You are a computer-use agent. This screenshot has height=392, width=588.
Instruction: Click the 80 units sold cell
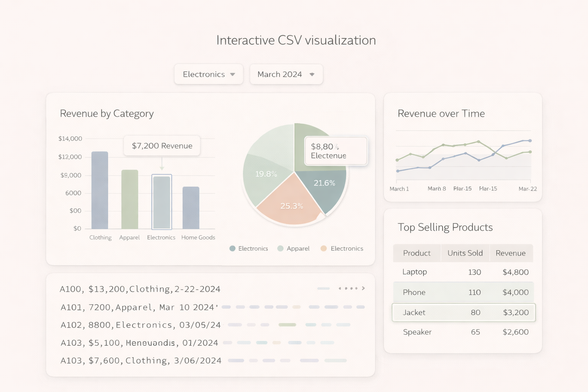[x=475, y=312]
